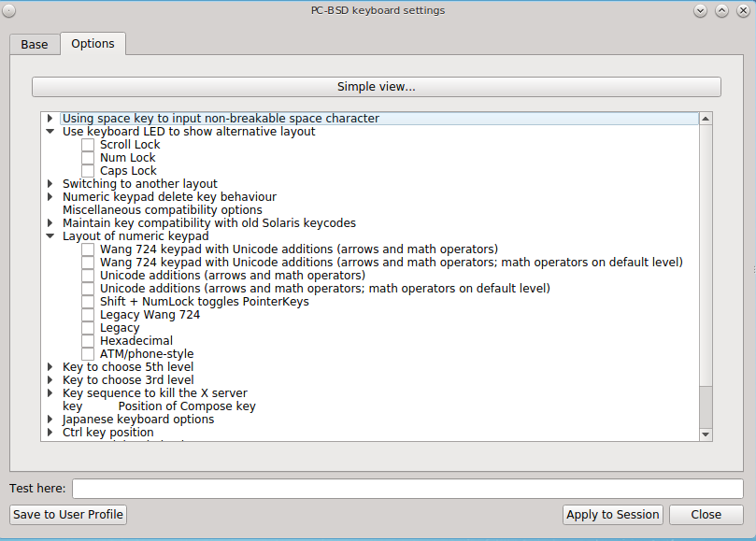Enable 'Wang 724 keypad with Unicode additions (arrows and math operators)'
Screen dimensions: 756x541
tap(88, 249)
